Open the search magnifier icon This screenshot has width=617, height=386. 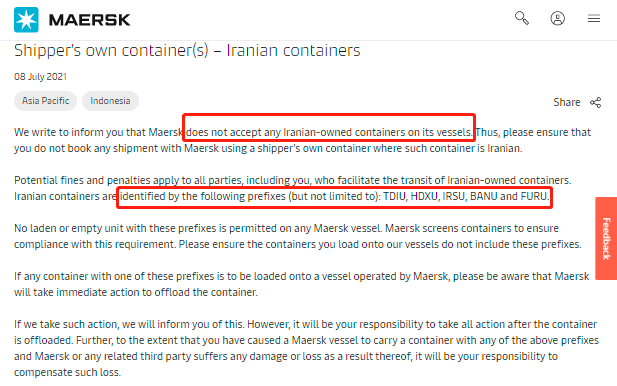point(522,18)
